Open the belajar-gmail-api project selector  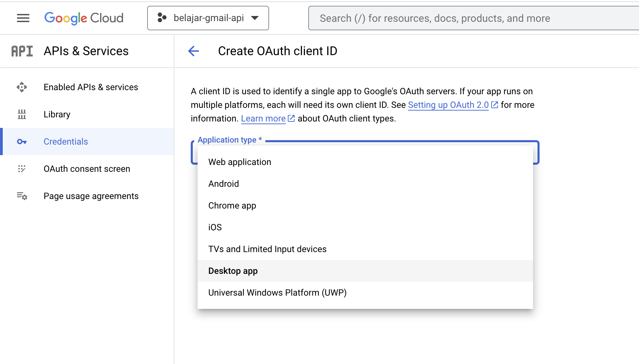[x=208, y=18]
